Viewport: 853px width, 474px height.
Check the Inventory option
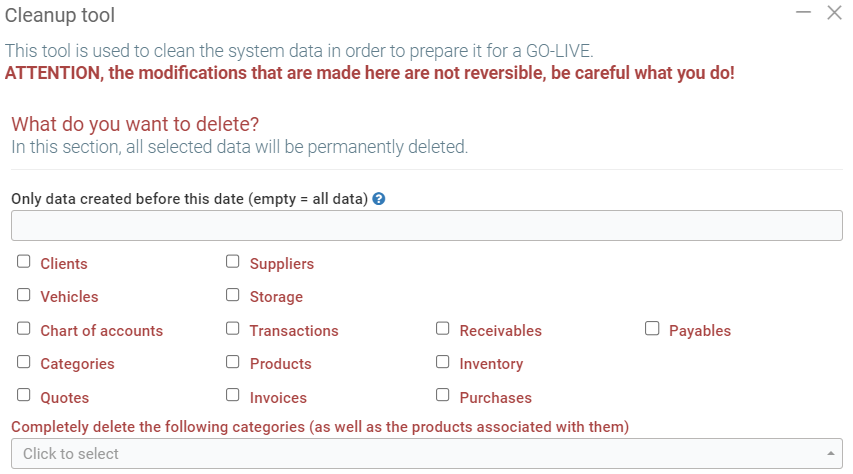[x=443, y=362]
